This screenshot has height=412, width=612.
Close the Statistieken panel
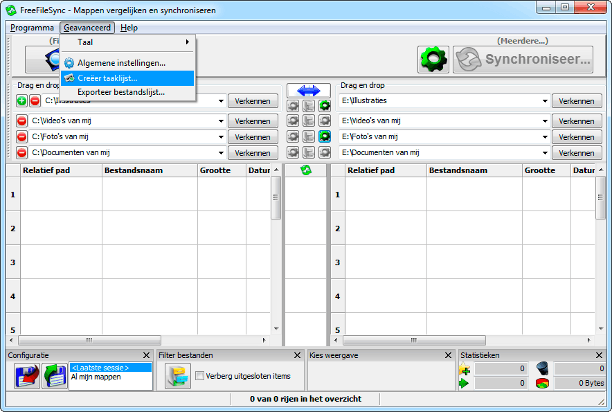pyautogui.click(x=599, y=355)
